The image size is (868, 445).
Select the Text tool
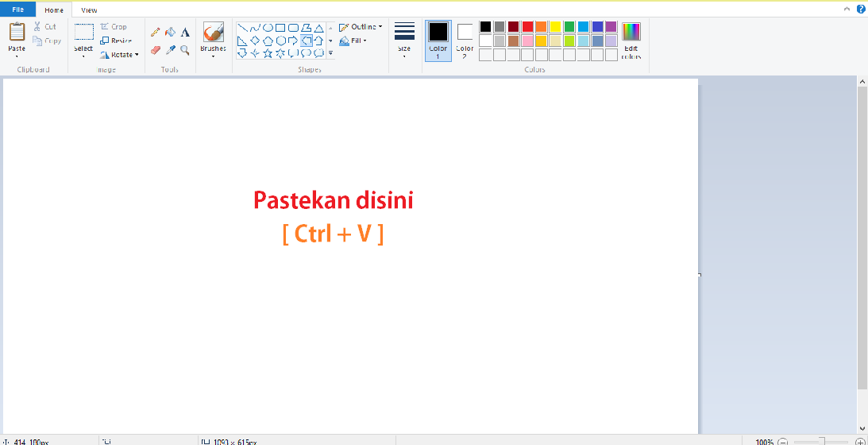[185, 32]
